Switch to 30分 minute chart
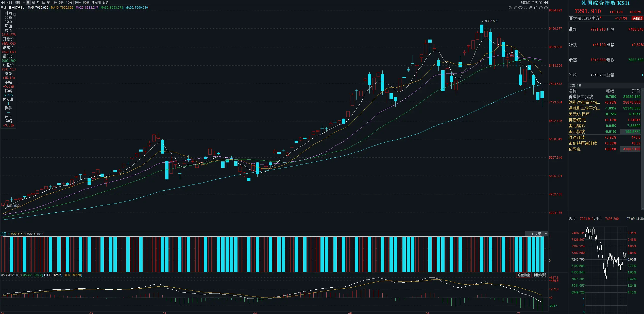 77,3
